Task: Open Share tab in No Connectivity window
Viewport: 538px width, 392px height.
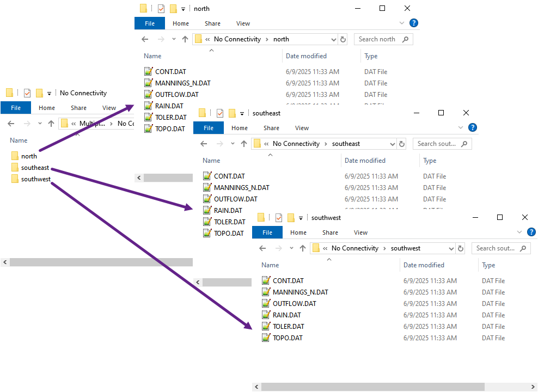Action: [x=78, y=108]
